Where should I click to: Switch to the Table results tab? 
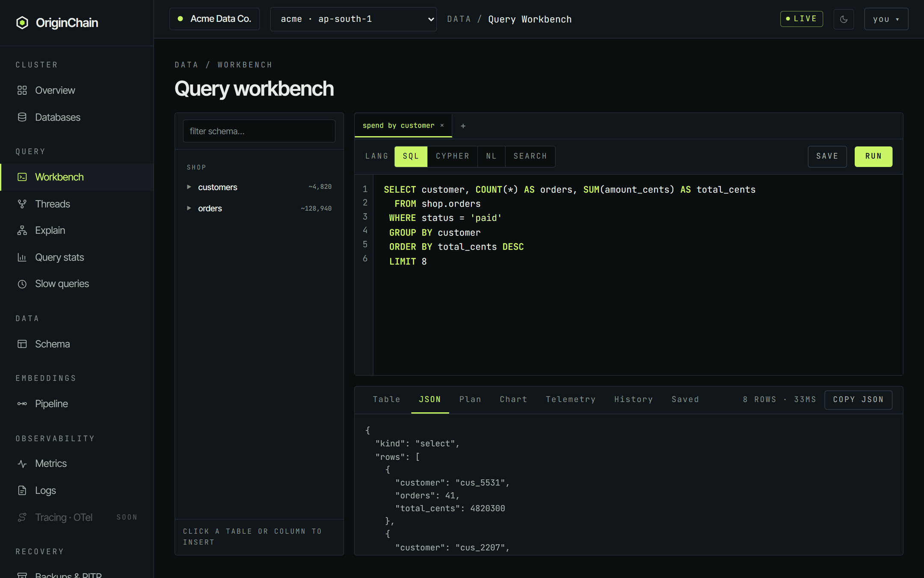386,399
